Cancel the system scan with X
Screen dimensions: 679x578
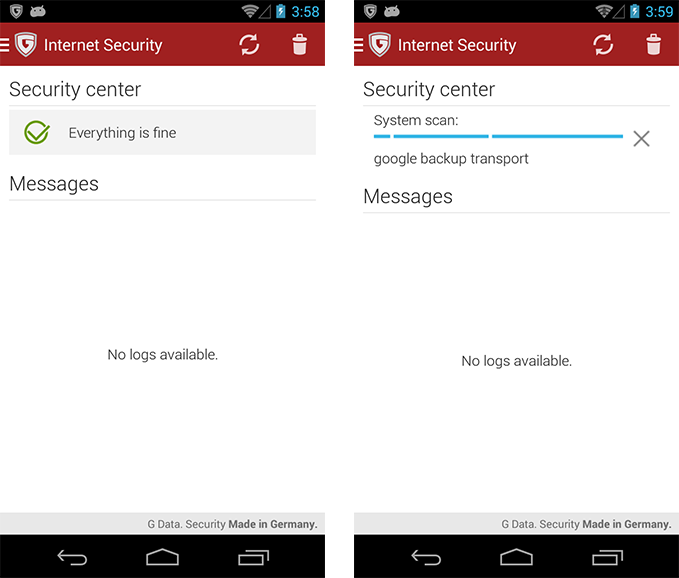click(x=641, y=139)
